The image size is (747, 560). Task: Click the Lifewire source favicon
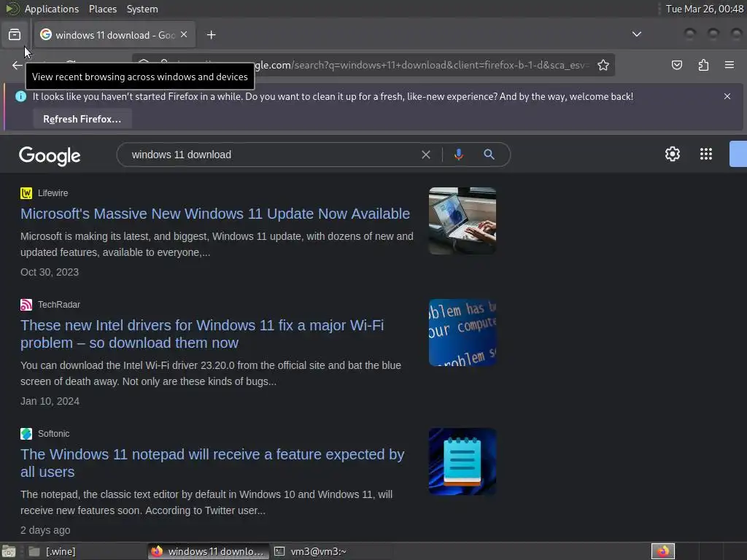click(26, 192)
